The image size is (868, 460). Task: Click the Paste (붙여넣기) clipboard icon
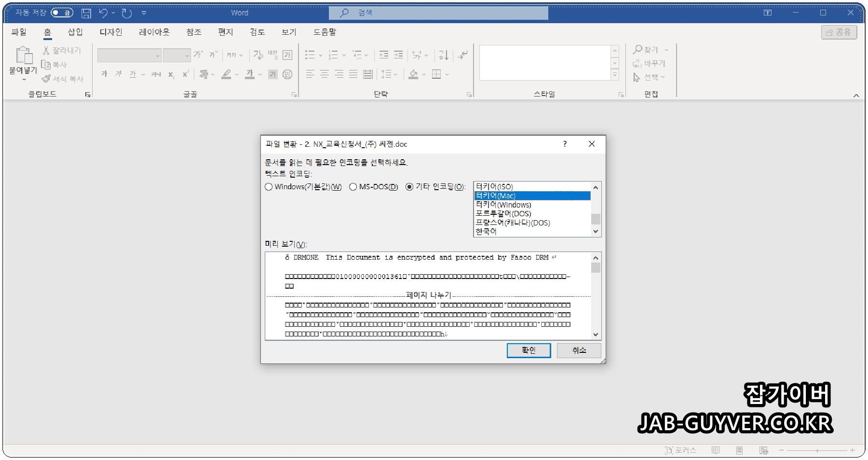pos(24,55)
